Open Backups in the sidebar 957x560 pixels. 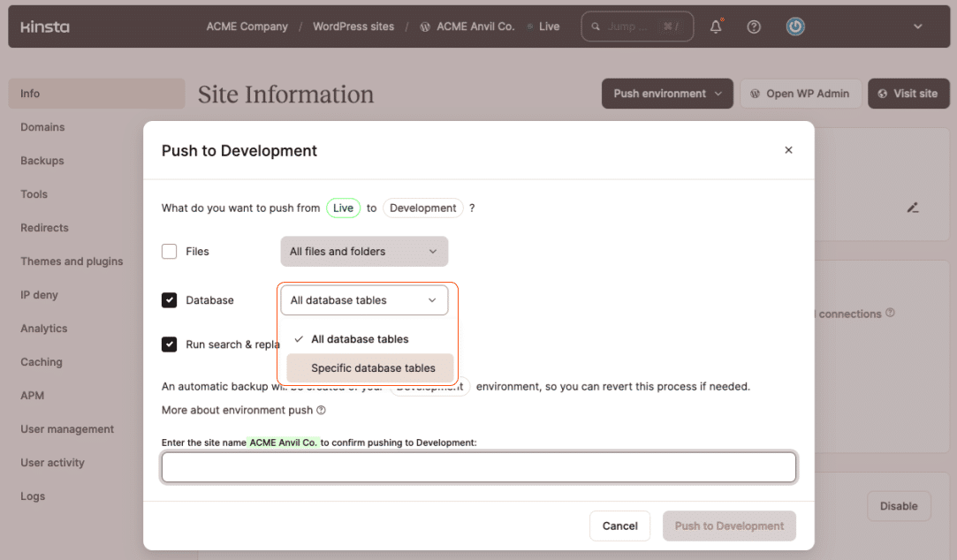click(42, 161)
